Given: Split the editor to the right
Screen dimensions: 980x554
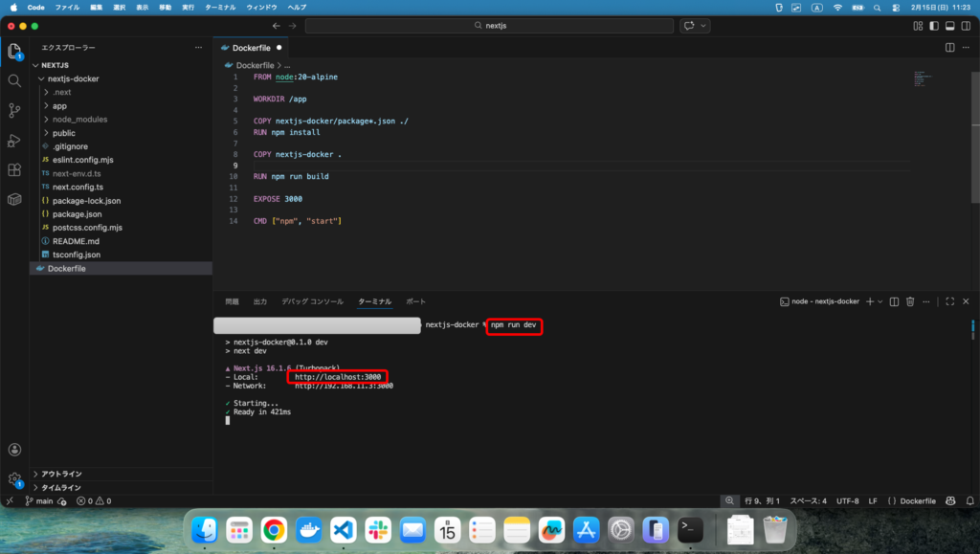Looking at the screenshot, I should coord(949,47).
